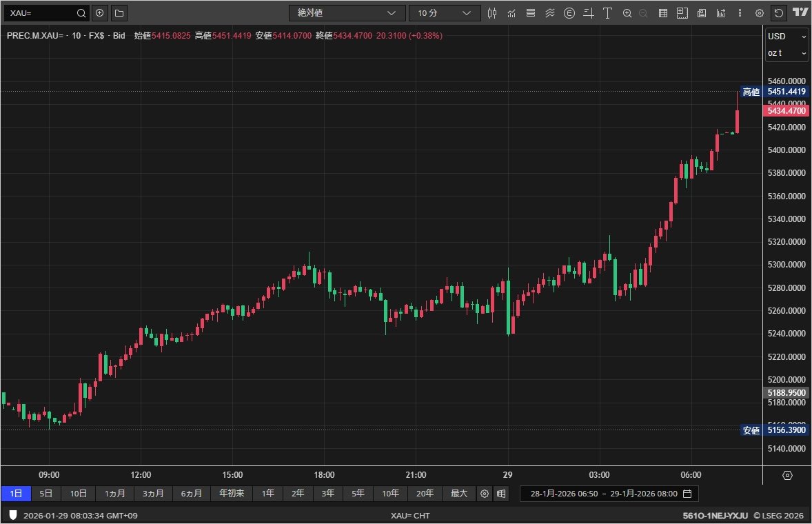Select the 年初来 range button

(x=232, y=494)
